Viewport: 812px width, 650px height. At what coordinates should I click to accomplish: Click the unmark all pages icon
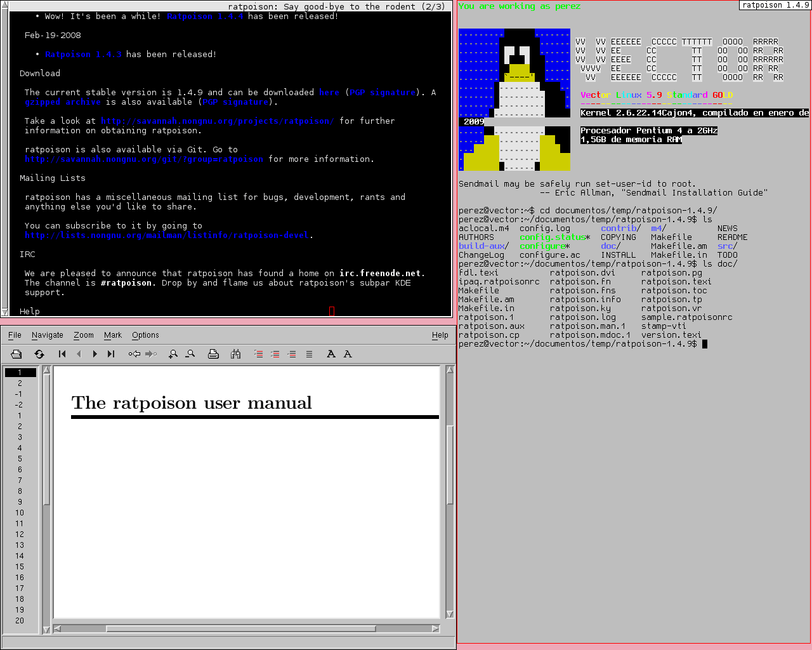tap(309, 354)
